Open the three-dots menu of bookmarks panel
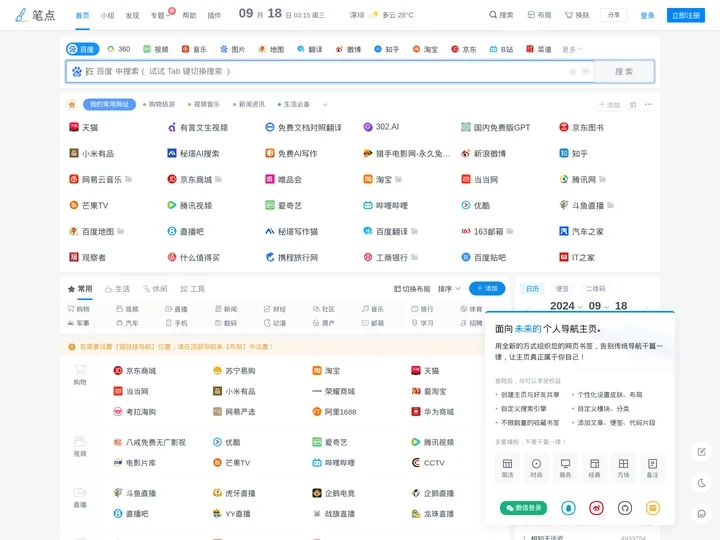 coord(648,104)
